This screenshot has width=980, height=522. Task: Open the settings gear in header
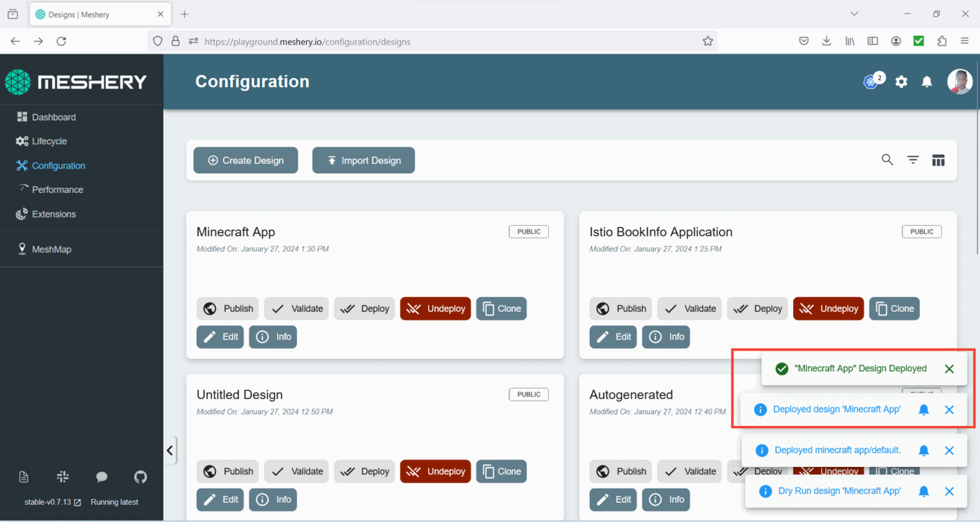(x=901, y=82)
